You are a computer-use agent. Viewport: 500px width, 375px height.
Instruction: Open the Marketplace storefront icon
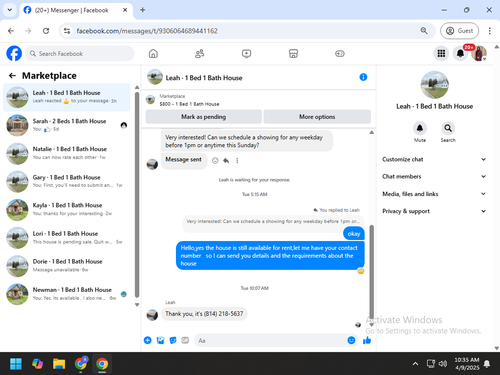(x=293, y=53)
